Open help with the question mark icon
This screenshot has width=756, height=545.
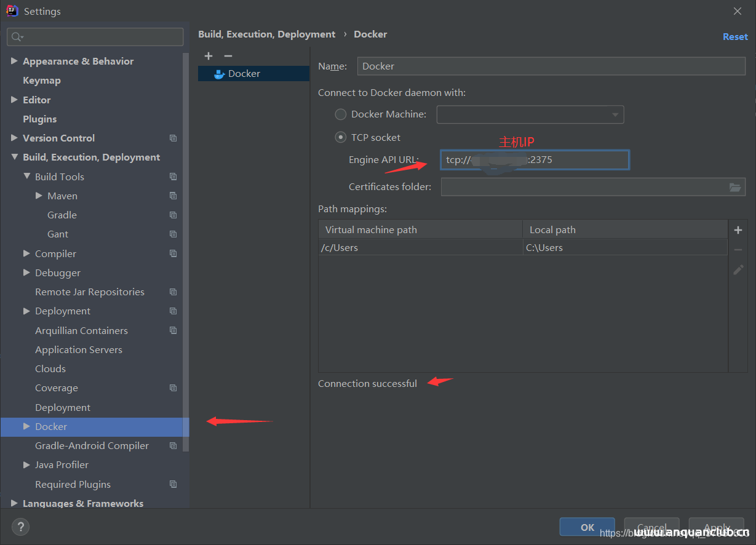tap(20, 527)
